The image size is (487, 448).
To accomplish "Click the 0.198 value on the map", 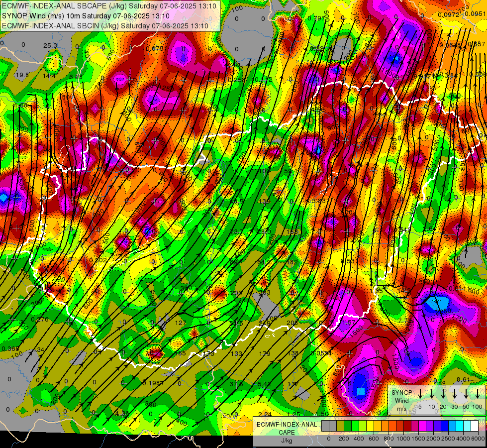I will (151, 383).
